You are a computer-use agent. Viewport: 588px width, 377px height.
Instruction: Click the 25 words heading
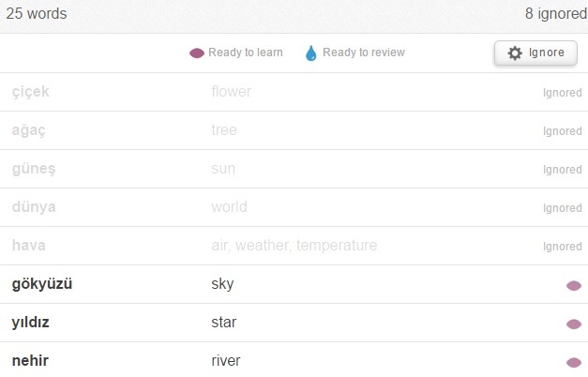(37, 14)
